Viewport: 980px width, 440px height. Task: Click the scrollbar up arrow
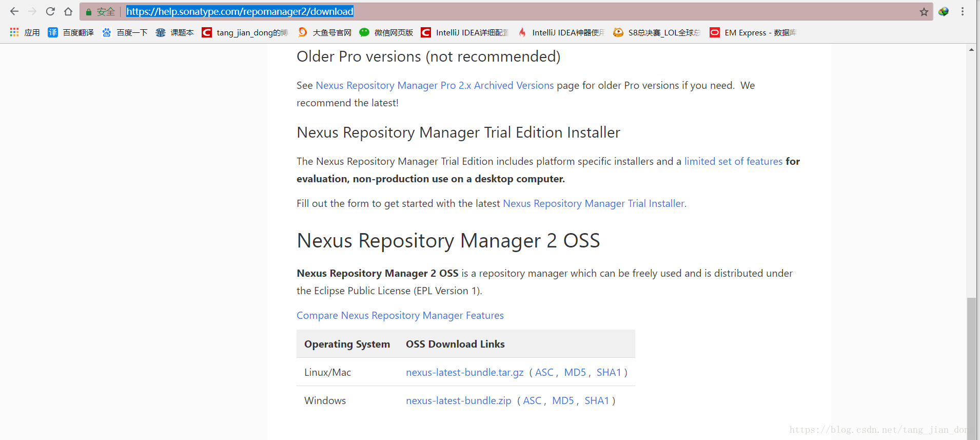pos(971,50)
